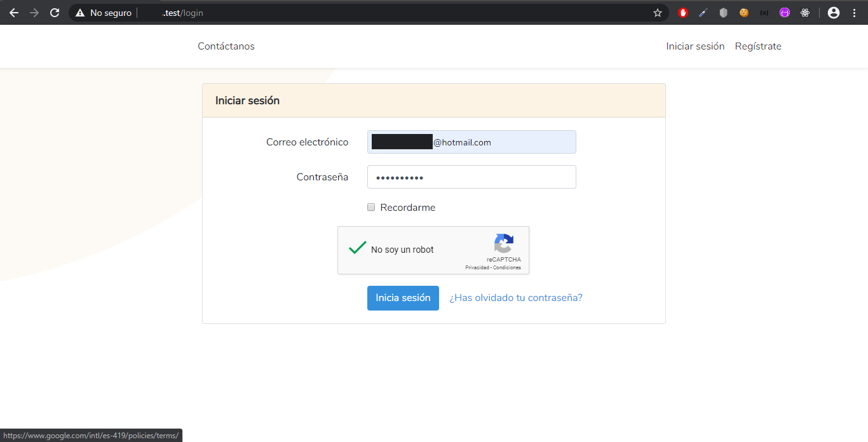Open the blue pen/eyedropper extension
The height and width of the screenshot is (442, 868).
click(x=703, y=13)
